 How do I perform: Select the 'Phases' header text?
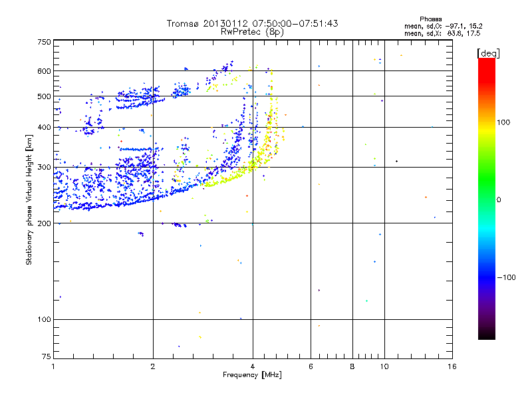tap(430, 19)
